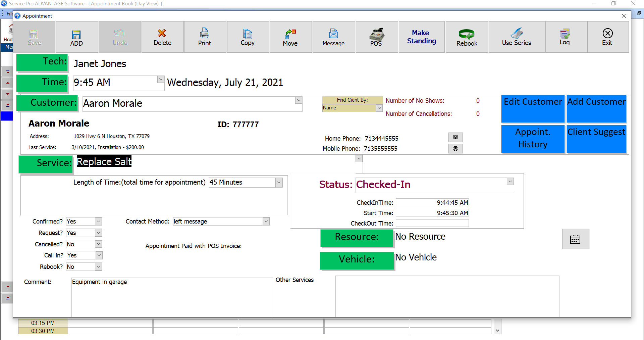The width and height of the screenshot is (644, 340).
Task: Click the Start Time field 9:45:30 AM
Action: 432,213
